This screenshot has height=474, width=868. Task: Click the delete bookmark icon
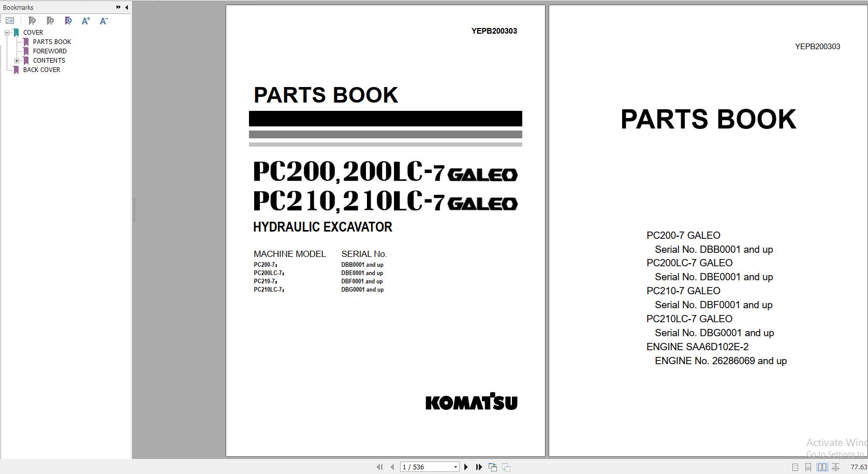(x=32, y=21)
